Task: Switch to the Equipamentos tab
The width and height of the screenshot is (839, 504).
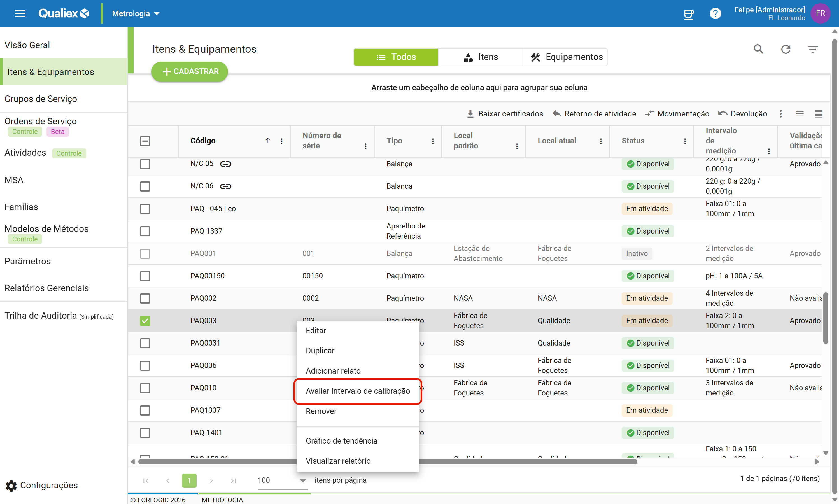Action: pos(565,57)
